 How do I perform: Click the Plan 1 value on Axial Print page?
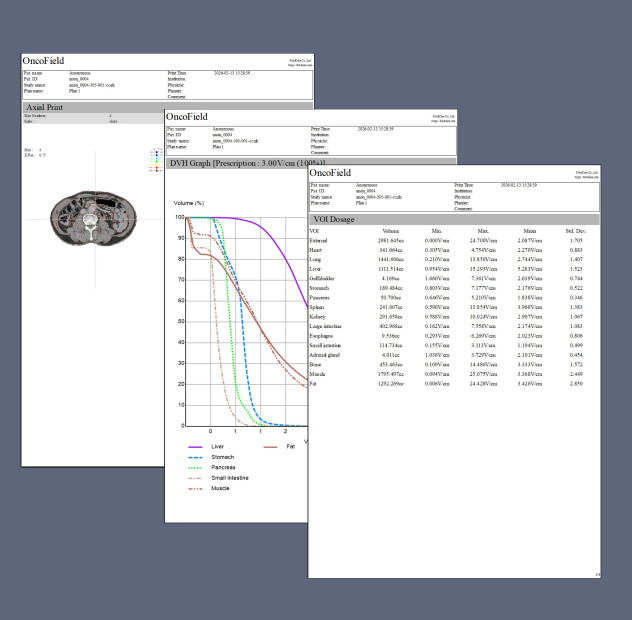coord(75,91)
